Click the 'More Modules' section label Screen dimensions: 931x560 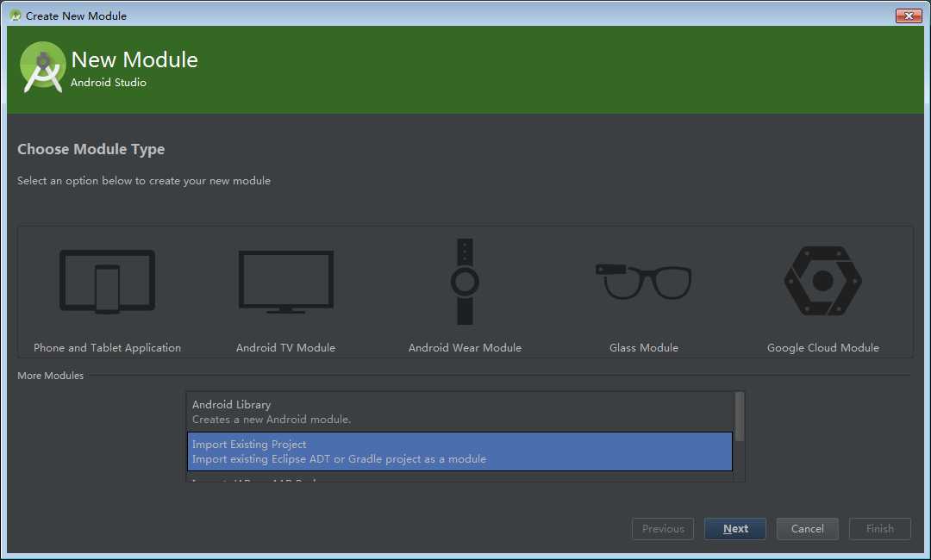[x=51, y=376]
